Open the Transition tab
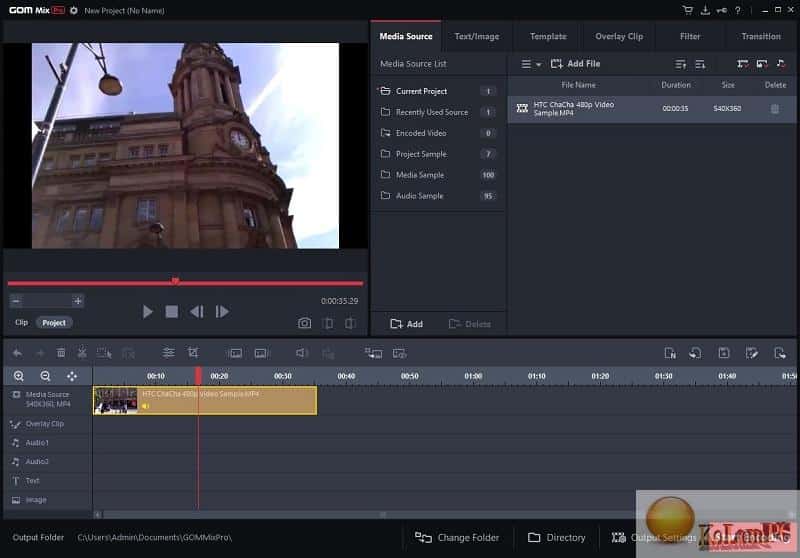 click(761, 36)
